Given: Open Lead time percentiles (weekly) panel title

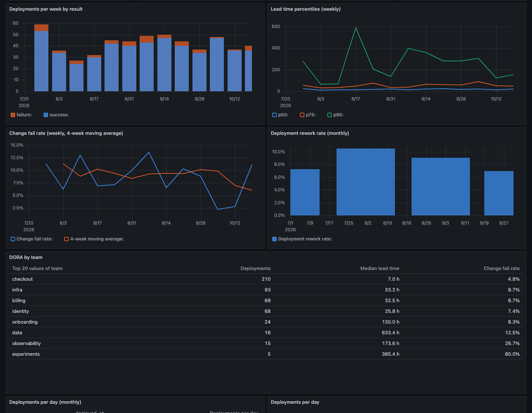Looking at the screenshot, I should (x=306, y=9).
